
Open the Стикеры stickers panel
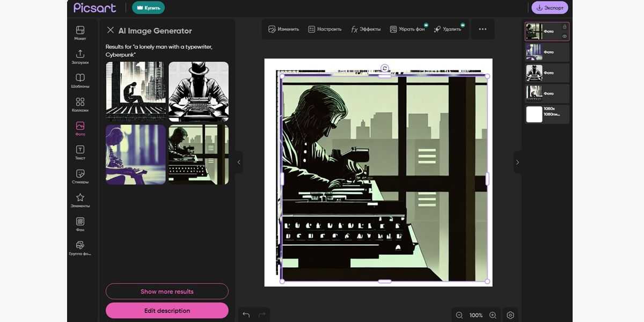(80, 176)
